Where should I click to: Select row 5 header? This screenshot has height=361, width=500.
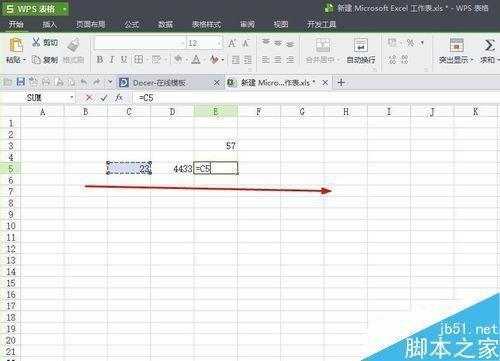coord(10,168)
